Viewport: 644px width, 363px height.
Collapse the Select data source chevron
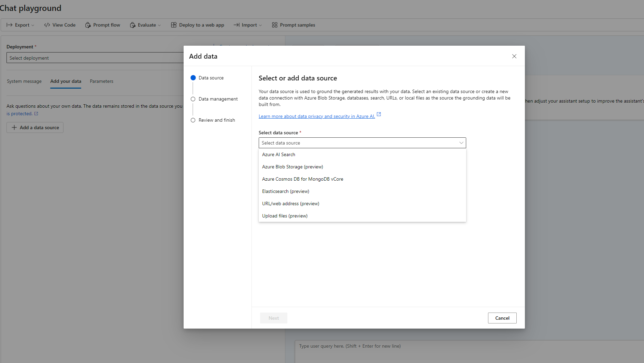click(x=461, y=143)
